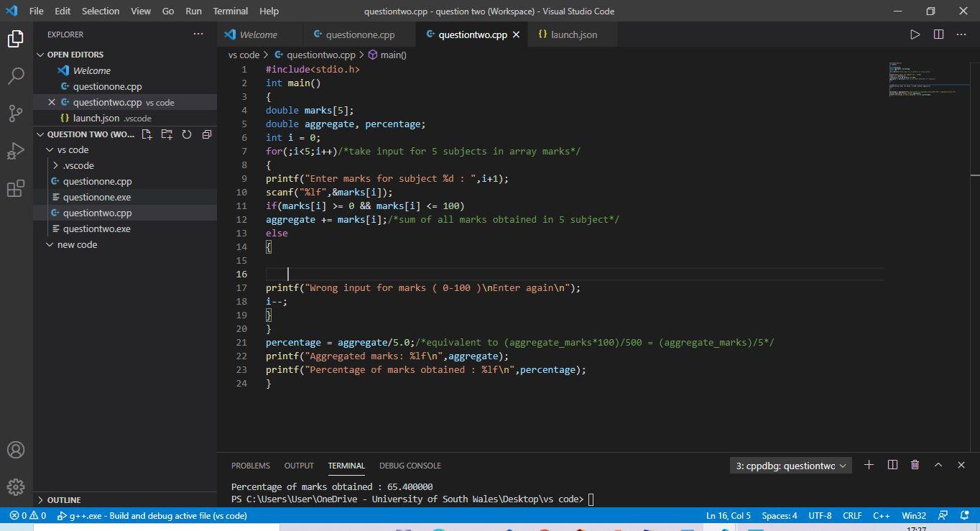Open questionone.exe in file tree
The image size is (980, 531).
click(x=96, y=198)
